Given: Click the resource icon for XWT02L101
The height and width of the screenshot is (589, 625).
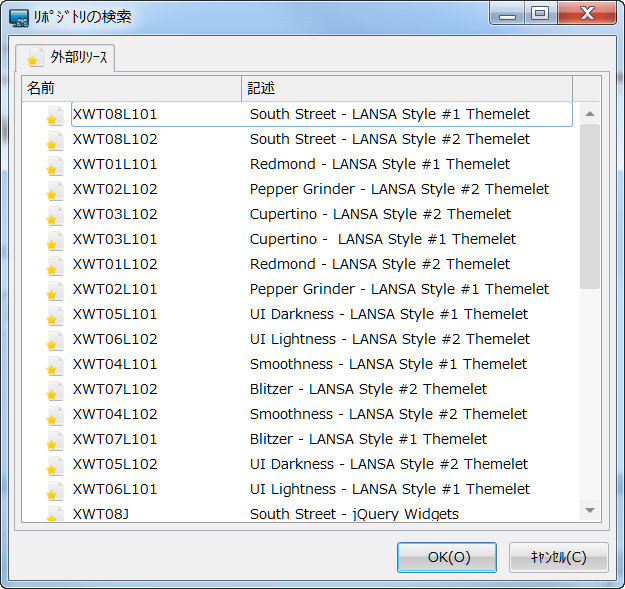Looking at the screenshot, I should [x=55, y=291].
